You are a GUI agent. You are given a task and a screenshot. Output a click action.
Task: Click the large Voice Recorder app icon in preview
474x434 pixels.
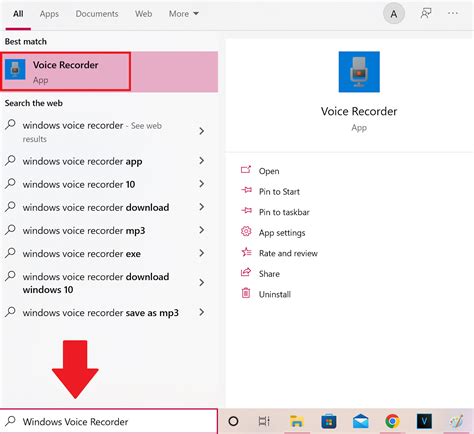[359, 72]
